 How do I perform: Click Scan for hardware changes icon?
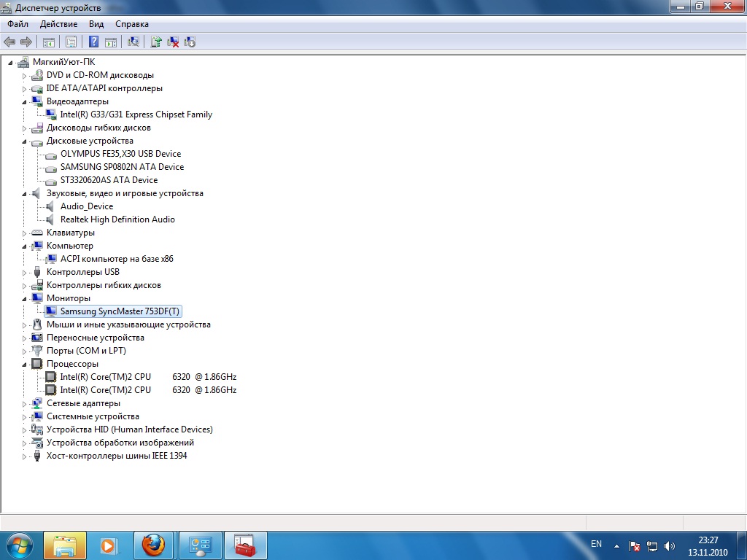tap(133, 42)
